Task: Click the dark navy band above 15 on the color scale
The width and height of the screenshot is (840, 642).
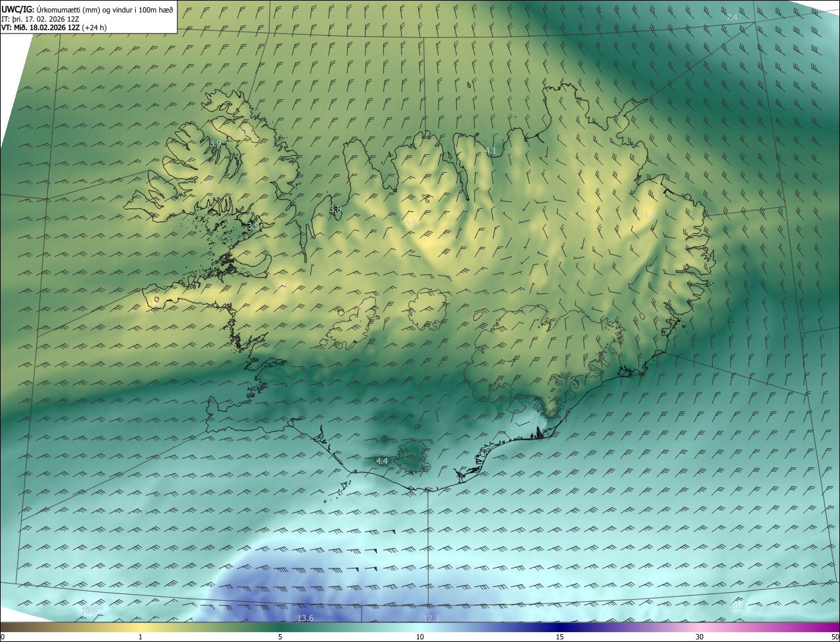Action: coord(560,628)
